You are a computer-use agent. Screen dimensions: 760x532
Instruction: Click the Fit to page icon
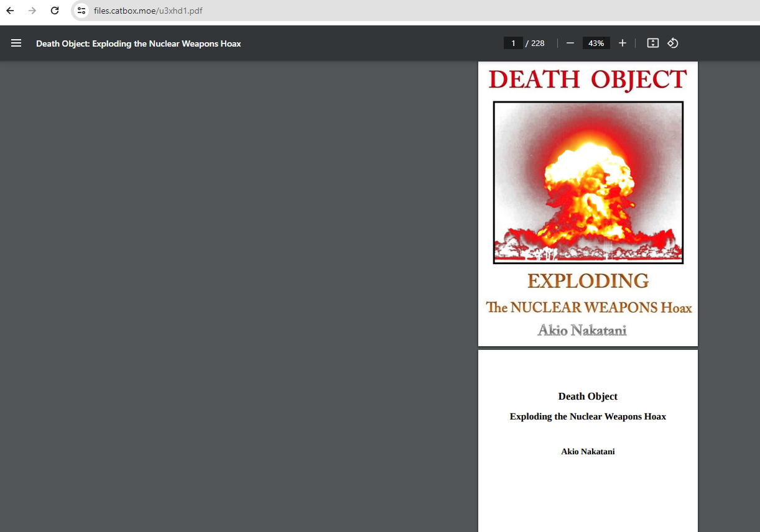pos(652,43)
